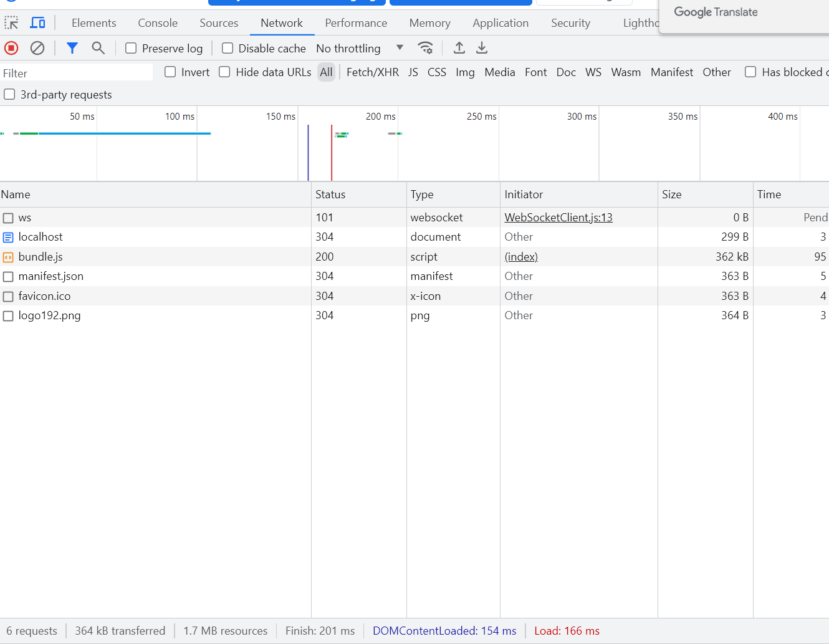Image resolution: width=829 pixels, height=644 pixels.
Task: Filter requests by Manifest type
Action: (672, 72)
